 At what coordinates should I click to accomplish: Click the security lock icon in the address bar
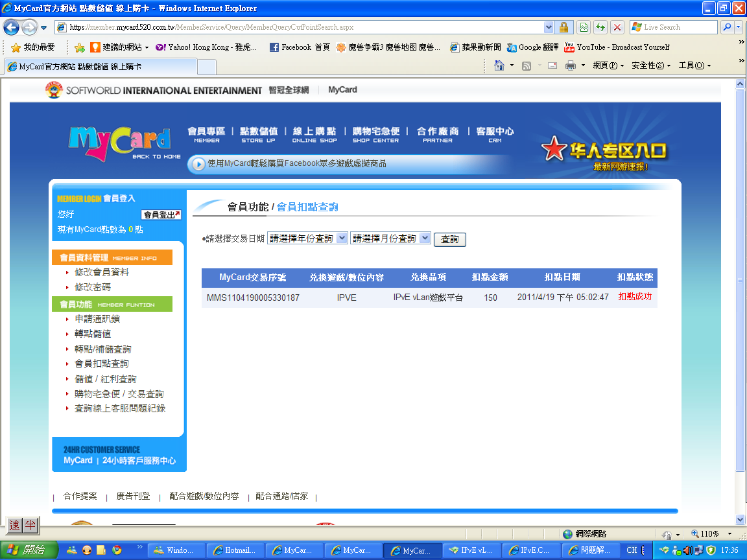[564, 27]
